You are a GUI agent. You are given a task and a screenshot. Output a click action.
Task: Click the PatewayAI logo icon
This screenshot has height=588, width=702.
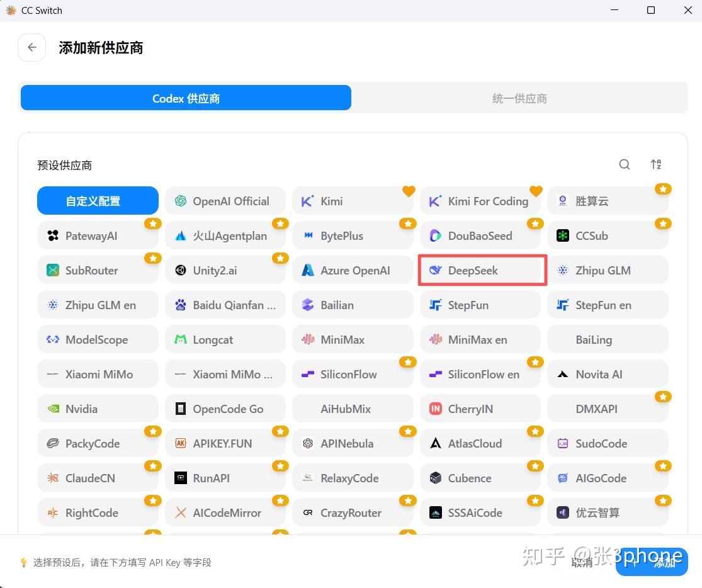click(53, 235)
